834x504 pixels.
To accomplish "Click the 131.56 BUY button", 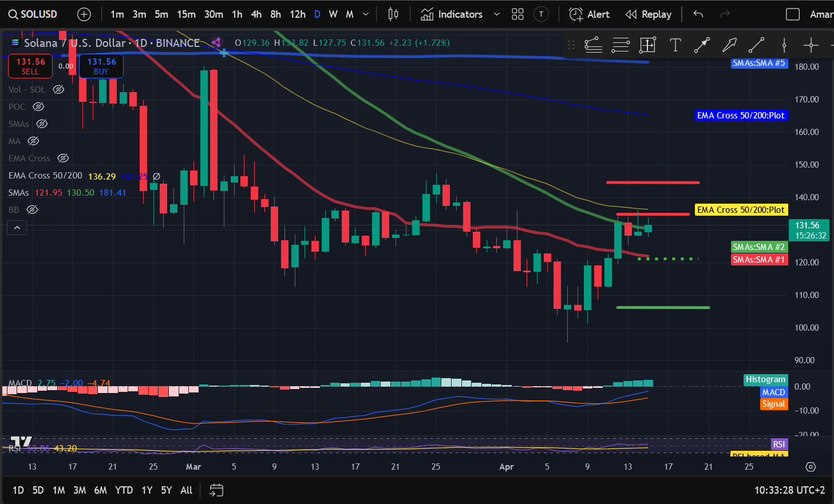I will click(x=101, y=66).
